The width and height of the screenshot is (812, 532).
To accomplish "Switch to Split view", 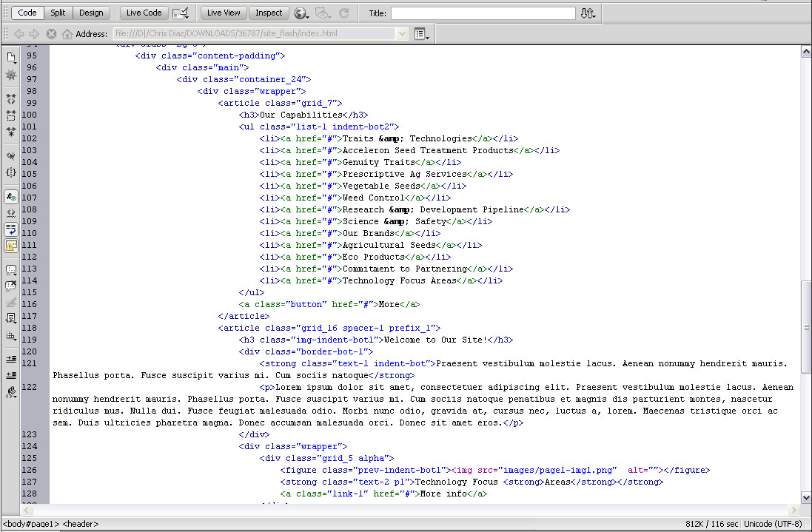I will 58,13.
